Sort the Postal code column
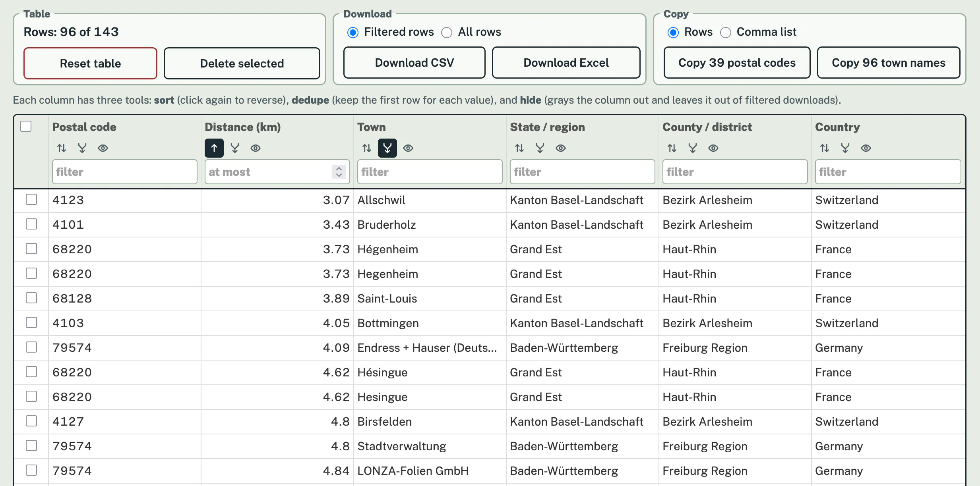 (62, 148)
